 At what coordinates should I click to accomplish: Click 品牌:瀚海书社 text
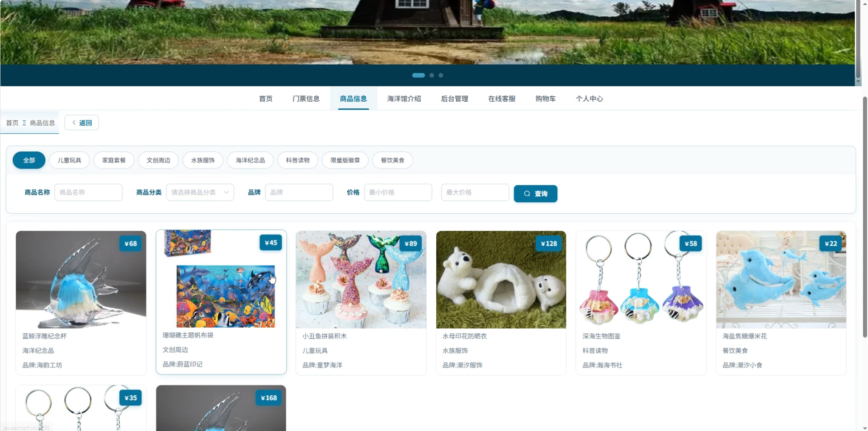(x=602, y=365)
